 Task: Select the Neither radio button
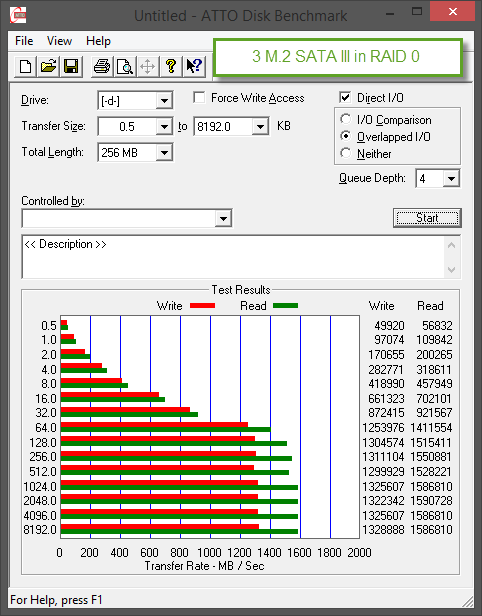346,153
